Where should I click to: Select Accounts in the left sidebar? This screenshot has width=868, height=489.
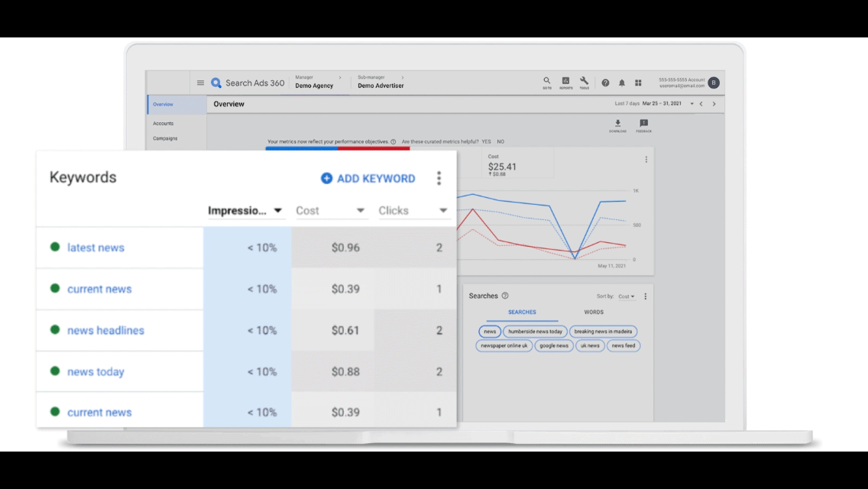[164, 123]
